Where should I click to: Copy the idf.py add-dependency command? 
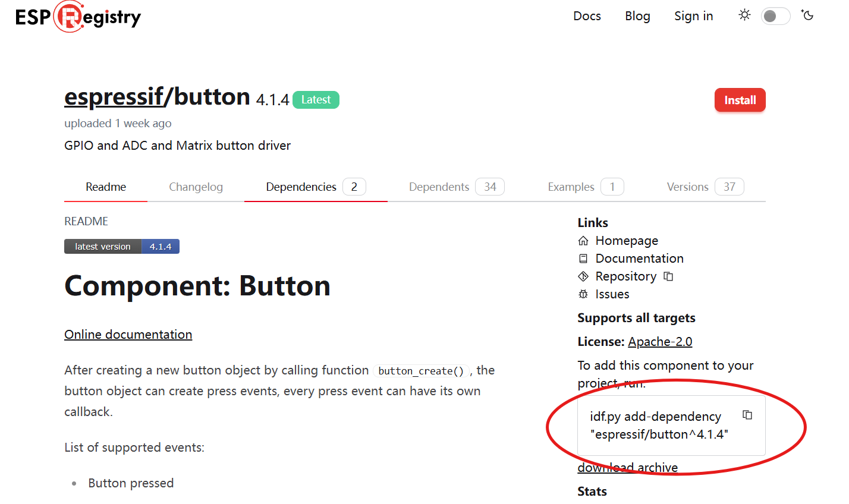pos(747,415)
